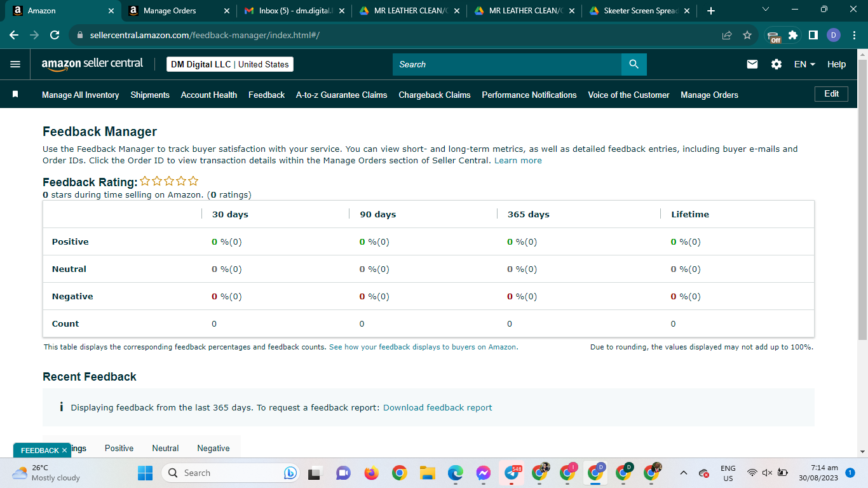Screen dimensions: 868x488
Task: Click the 'Lifetime' column header
Action: click(x=690, y=214)
